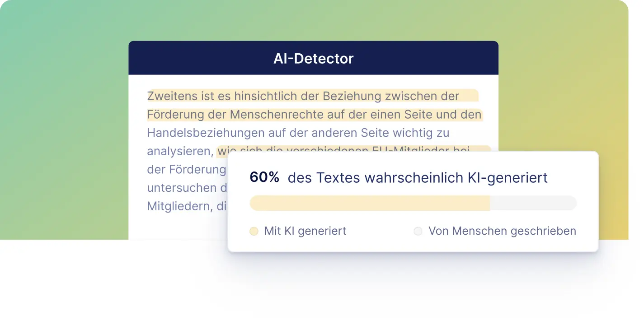The image size is (644, 320).
Task: Click the unfilled gray end of the progress bar
Action: click(533, 203)
